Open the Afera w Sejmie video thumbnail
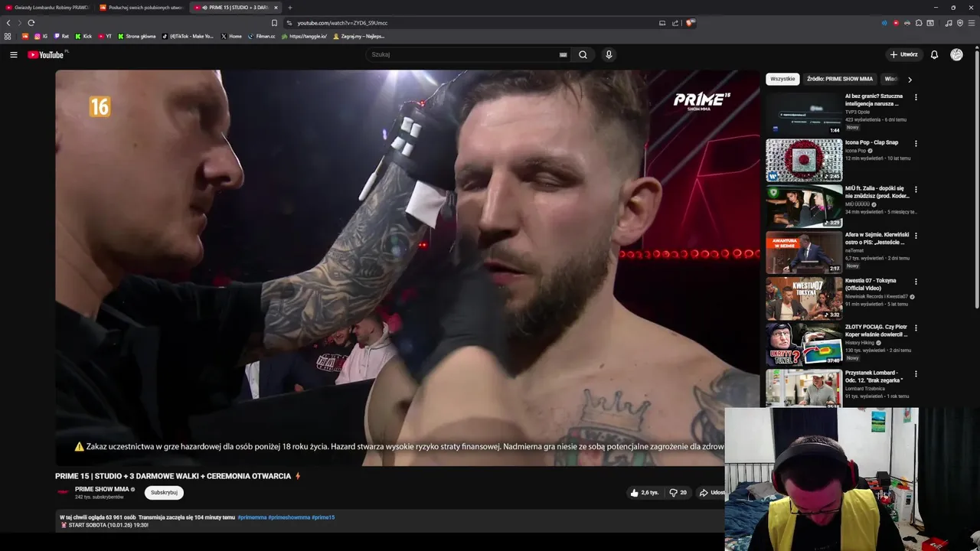Image resolution: width=980 pixels, height=551 pixels. coord(804,253)
